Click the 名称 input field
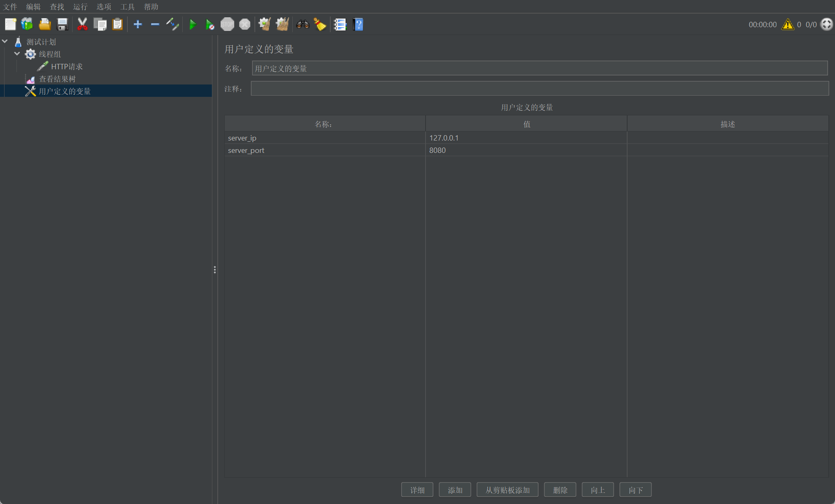Screen dimensions: 835x504 pos(540,68)
